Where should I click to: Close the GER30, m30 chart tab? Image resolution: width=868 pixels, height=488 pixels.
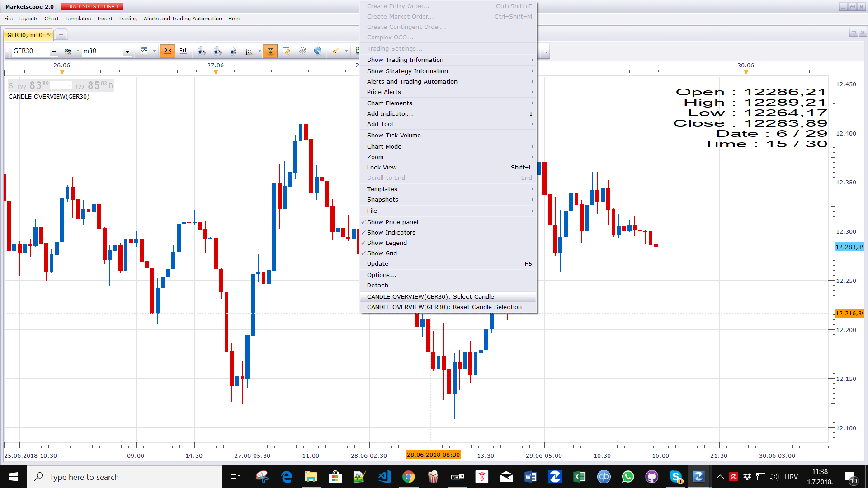point(48,34)
